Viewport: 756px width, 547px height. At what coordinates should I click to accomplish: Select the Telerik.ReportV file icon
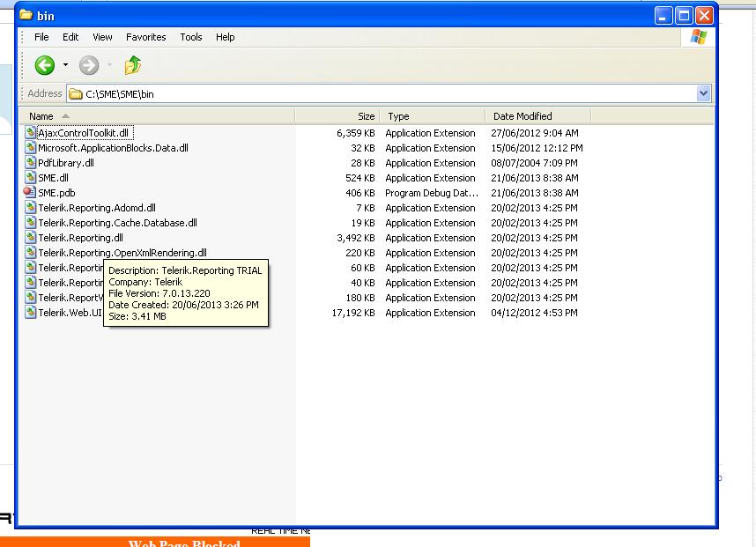coord(30,298)
